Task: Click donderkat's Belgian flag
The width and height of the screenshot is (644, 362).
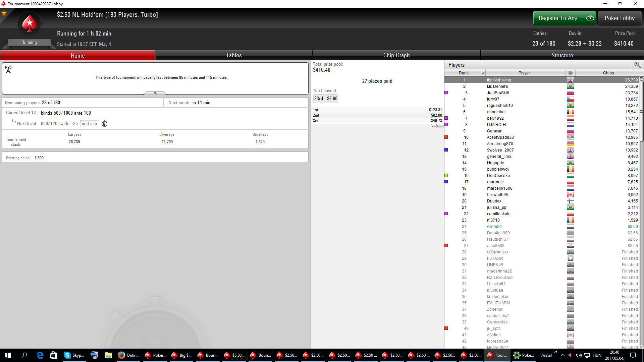Action: [x=570, y=112]
